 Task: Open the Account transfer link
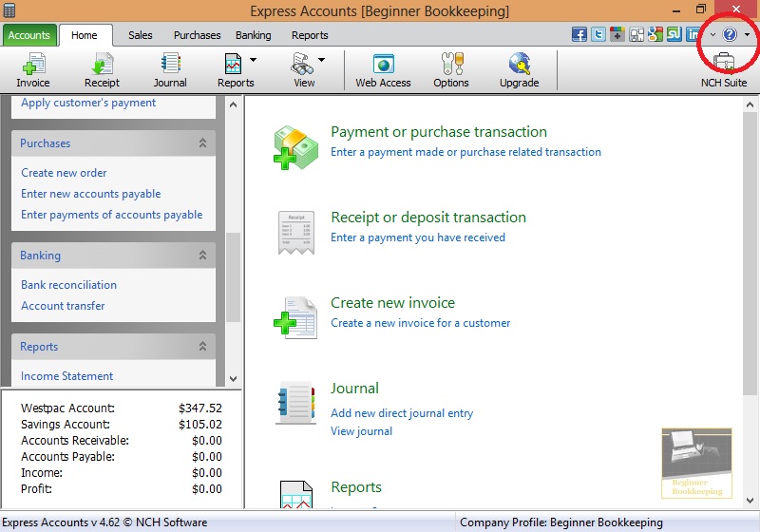pos(63,306)
